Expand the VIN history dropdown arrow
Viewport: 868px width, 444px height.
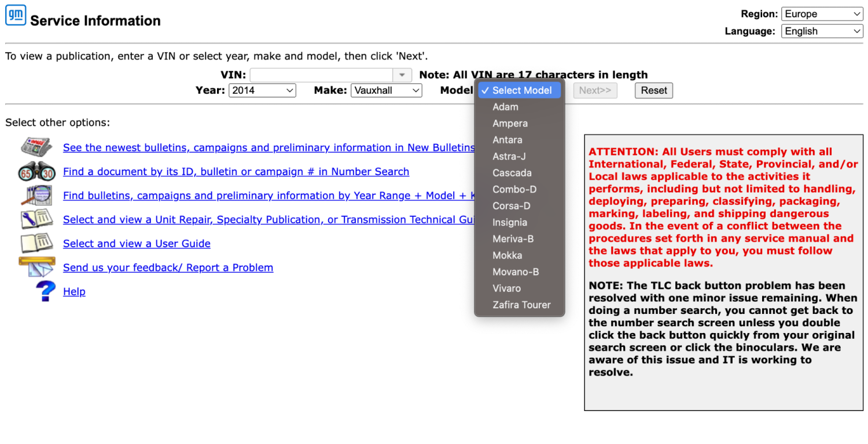pos(402,75)
